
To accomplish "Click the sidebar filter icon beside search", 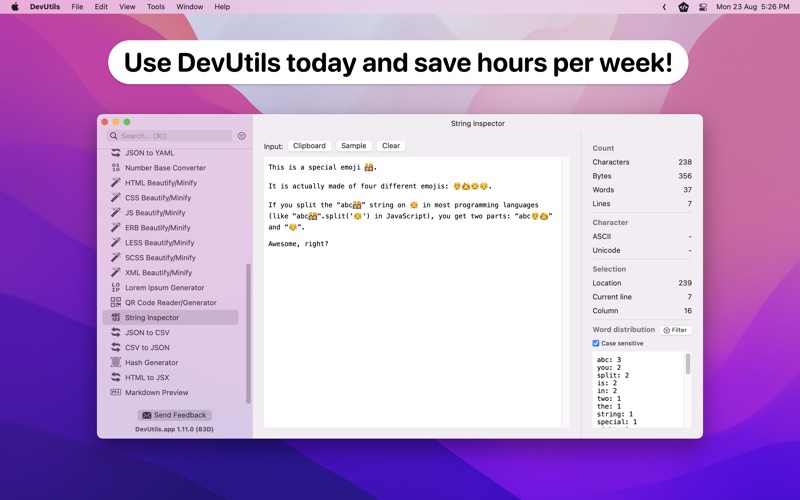I will [x=242, y=136].
